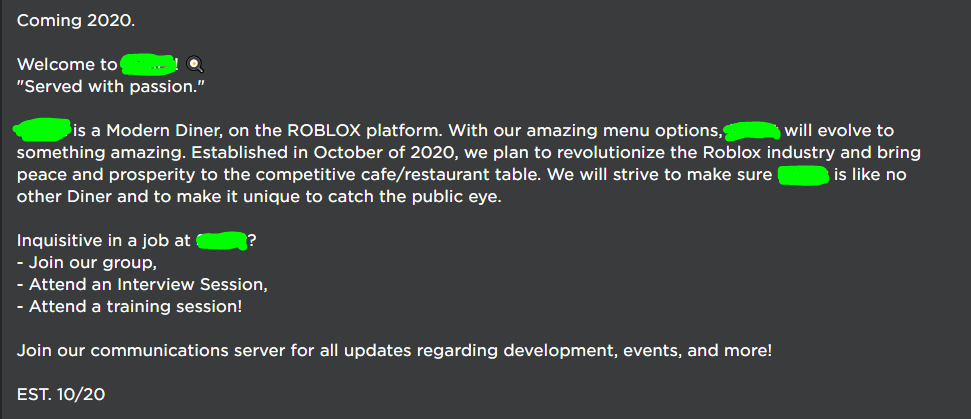Click the "Attend a training session!" list item
Viewport: 971px width, 419px height.
129,307
